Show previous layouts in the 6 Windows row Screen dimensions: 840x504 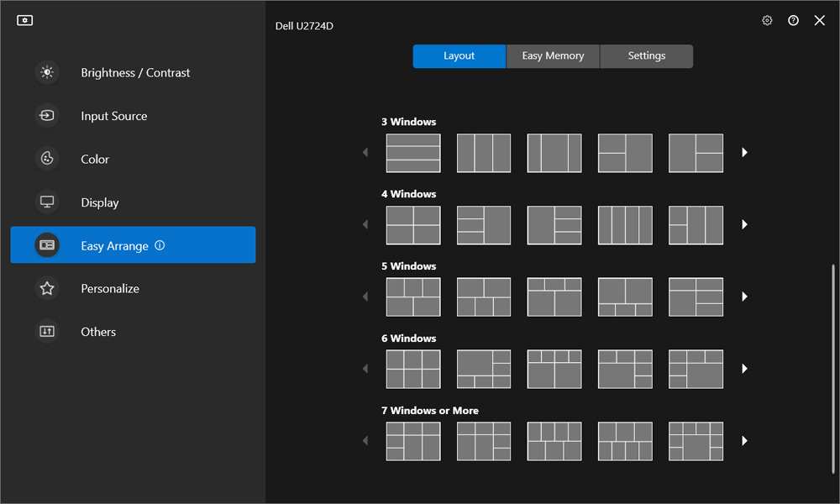click(x=365, y=369)
